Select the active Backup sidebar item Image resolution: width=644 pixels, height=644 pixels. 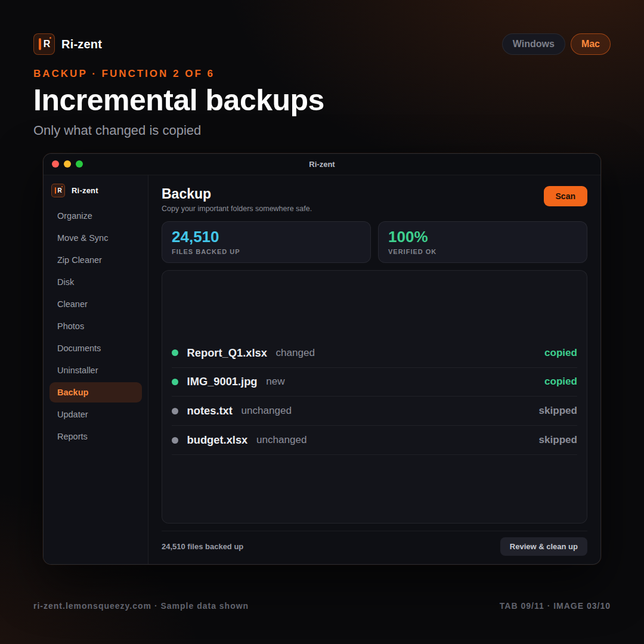pos(95,392)
